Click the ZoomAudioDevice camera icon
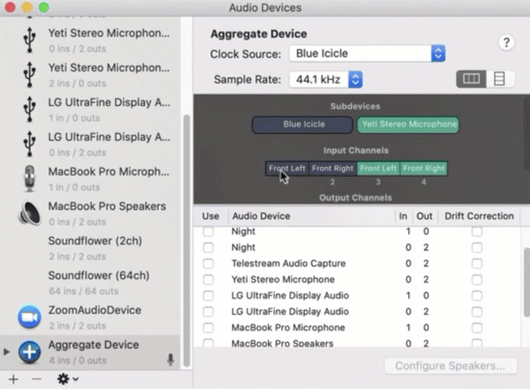This screenshot has height=389, width=530. coord(29,317)
